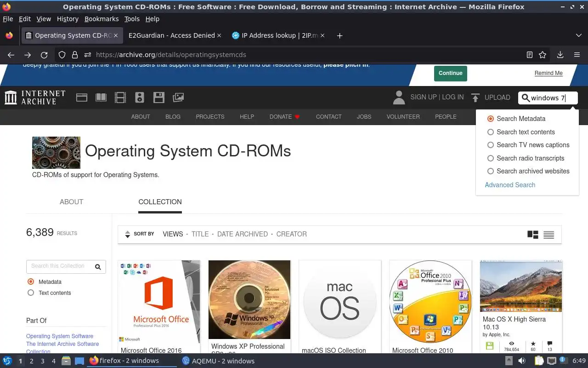Select Search TV news captions radio option
The image size is (588, 368).
click(491, 145)
